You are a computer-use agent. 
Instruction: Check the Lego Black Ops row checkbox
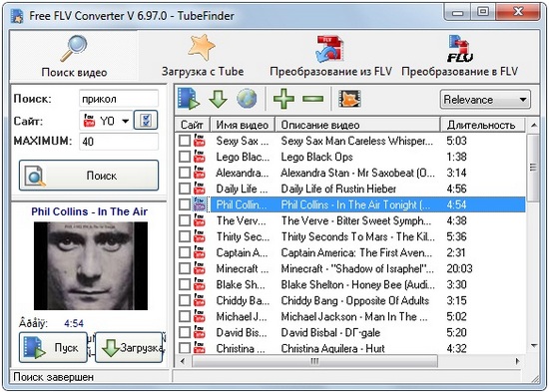pos(185,157)
